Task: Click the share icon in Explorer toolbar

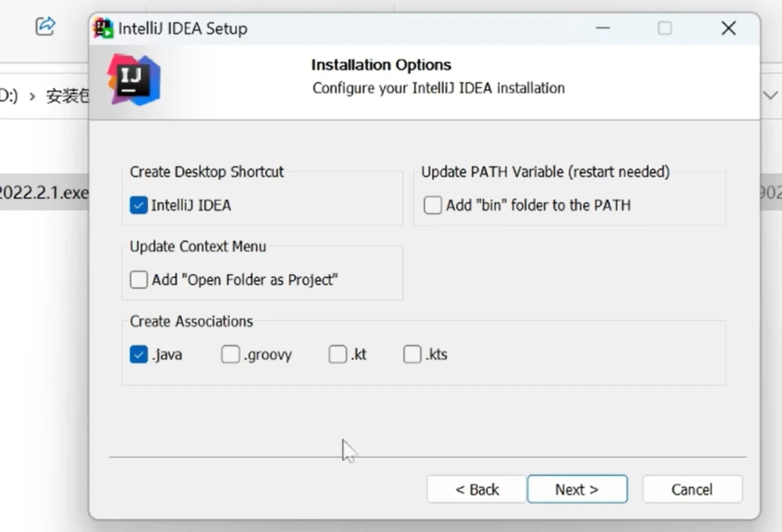Action: click(45, 26)
